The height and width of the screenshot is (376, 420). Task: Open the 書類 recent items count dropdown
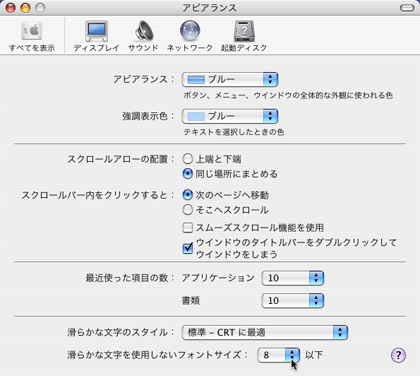pyautogui.click(x=293, y=301)
